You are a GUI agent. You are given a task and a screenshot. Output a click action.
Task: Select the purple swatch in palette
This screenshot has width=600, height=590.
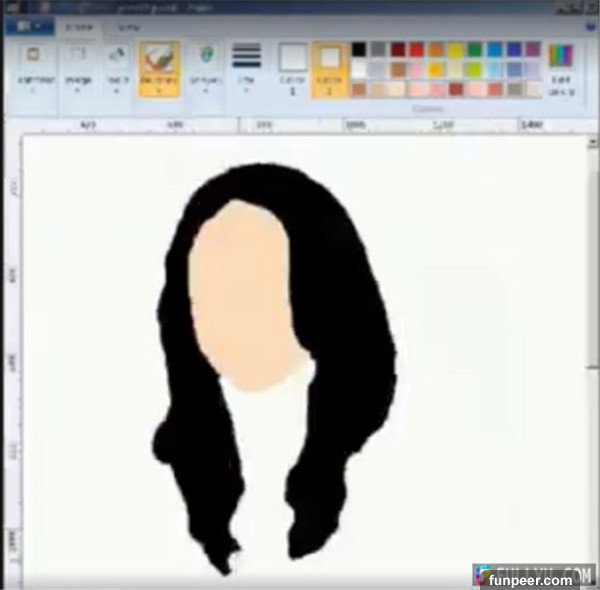(533, 49)
